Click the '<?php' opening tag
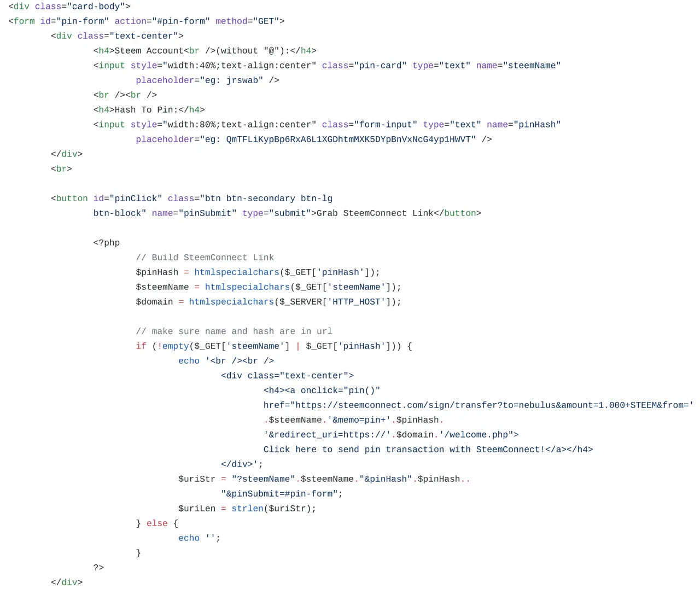The height and width of the screenshot is (589, 700). point(107,243)
